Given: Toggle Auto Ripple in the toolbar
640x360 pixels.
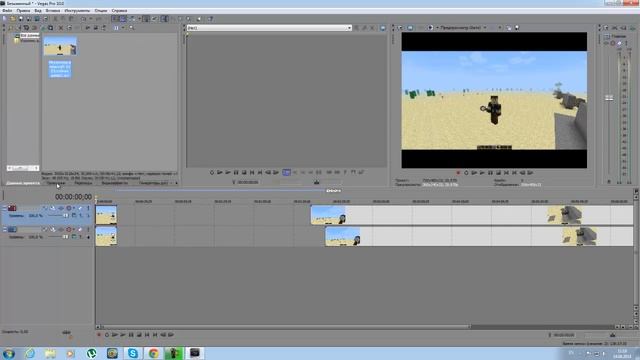Looking at the screenshot, I should click(131, 19).
